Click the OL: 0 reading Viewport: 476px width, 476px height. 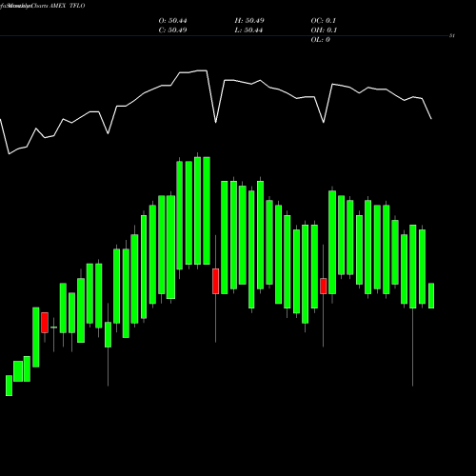tap(320, 40)
